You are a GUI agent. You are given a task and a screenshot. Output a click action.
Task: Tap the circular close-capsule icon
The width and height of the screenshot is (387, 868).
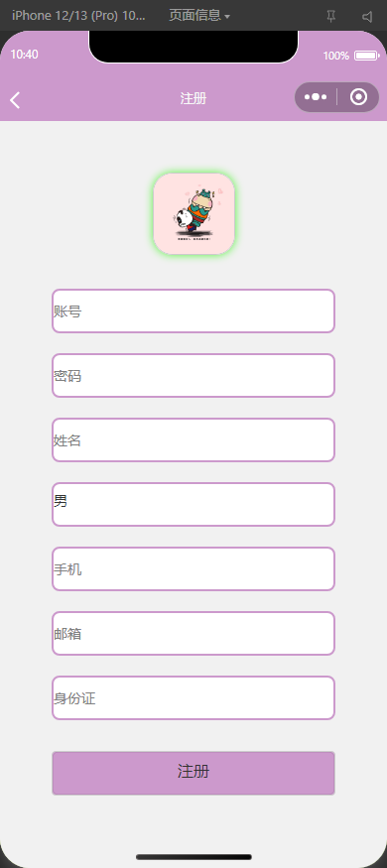[359, 97]
